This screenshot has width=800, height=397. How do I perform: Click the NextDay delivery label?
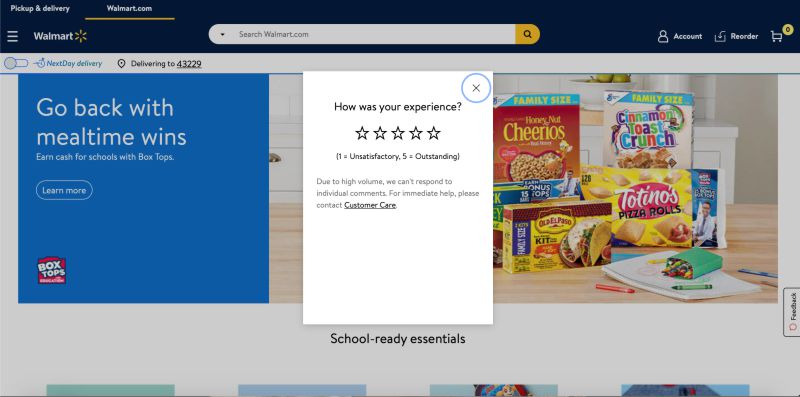[x=74, y=64]
